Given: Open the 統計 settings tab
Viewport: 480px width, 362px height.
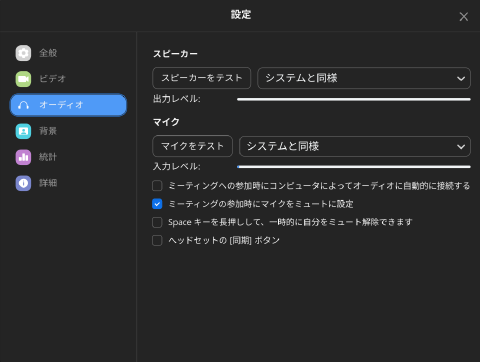Looking at the screenshot, I should point(68,157).
